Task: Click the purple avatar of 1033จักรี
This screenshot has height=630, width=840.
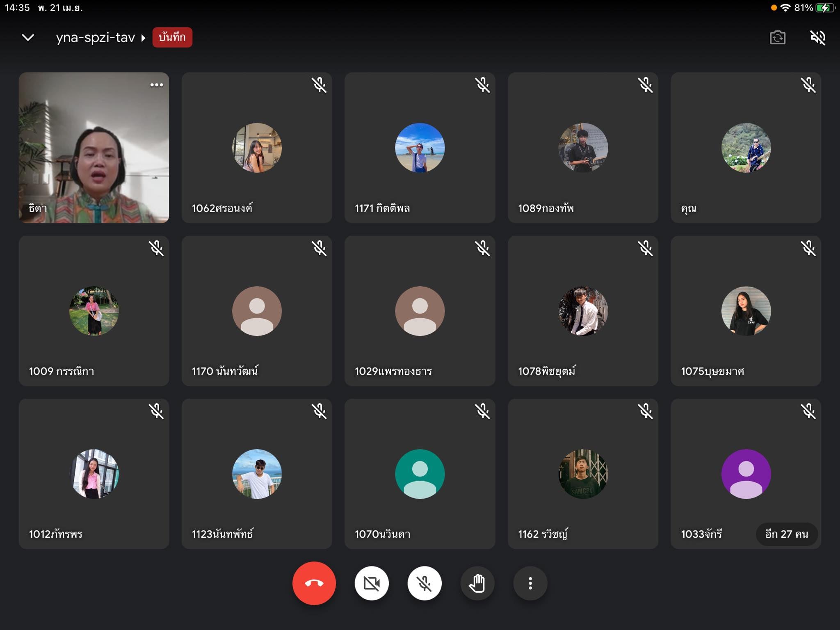Action: (746, 474)
